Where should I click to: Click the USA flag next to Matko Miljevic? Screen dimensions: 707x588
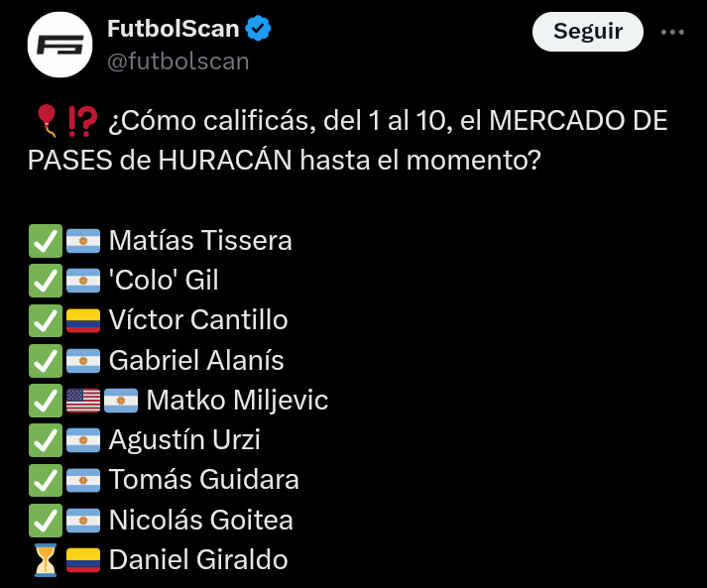tap(83, 401)
